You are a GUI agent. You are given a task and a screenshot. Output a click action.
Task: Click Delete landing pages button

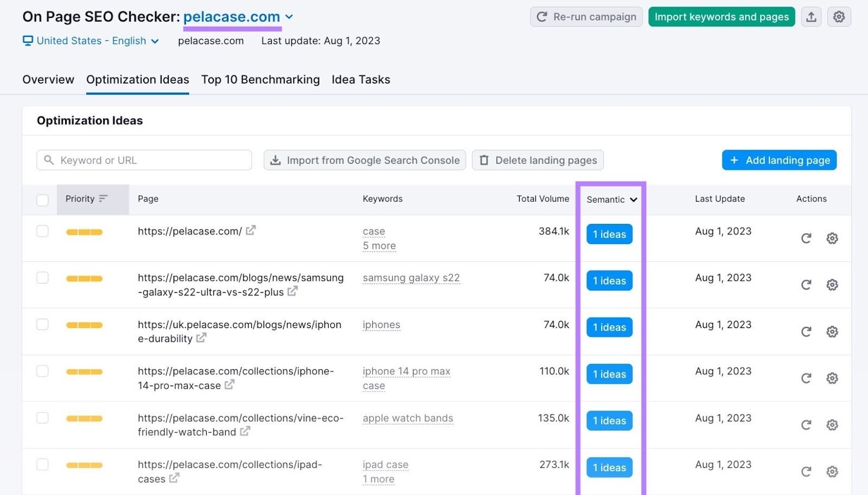(x=538, y=160)
